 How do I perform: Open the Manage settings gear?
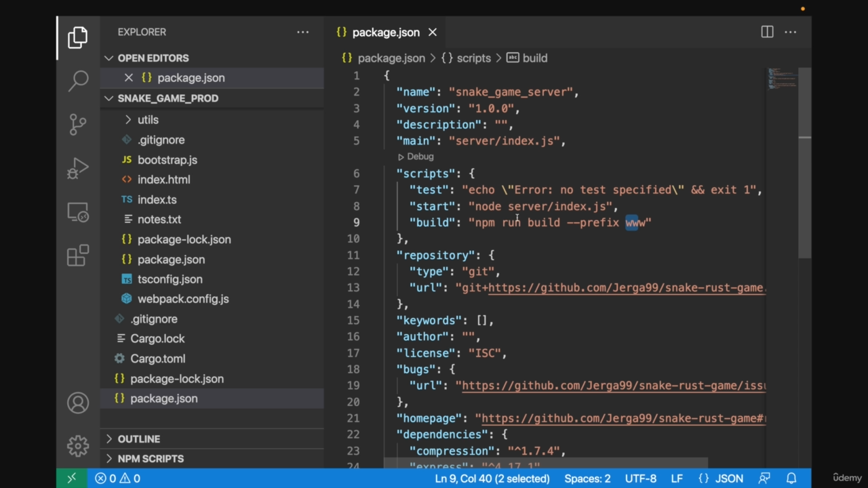pyautogui.click(x=78, y=445)
